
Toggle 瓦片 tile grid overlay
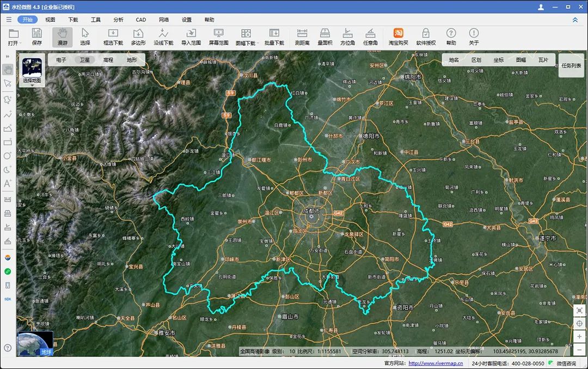click(543, 60)
